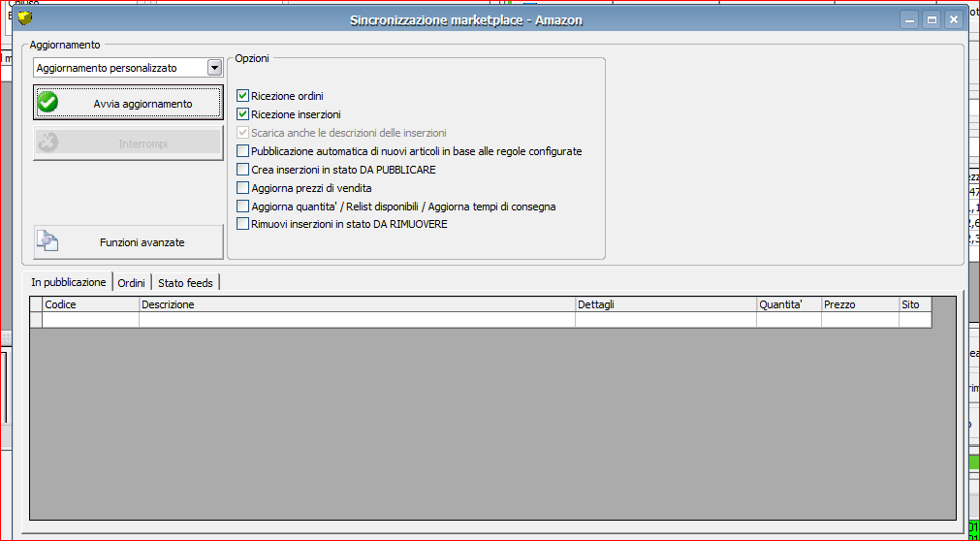The height and width of the screenshot is (541, 980).
Task: Click the Codice column header
Action: 90,304
